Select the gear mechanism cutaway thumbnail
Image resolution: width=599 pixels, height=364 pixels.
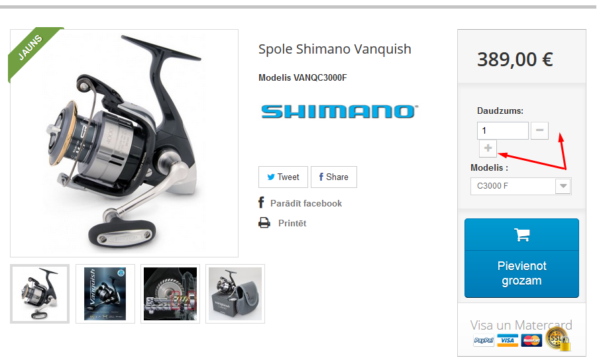170,294
